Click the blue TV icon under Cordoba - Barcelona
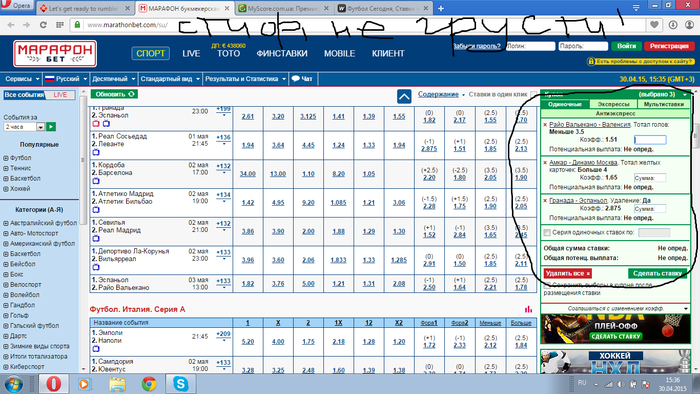The width and height of the screenshot is (700, 394). point(96,181)
